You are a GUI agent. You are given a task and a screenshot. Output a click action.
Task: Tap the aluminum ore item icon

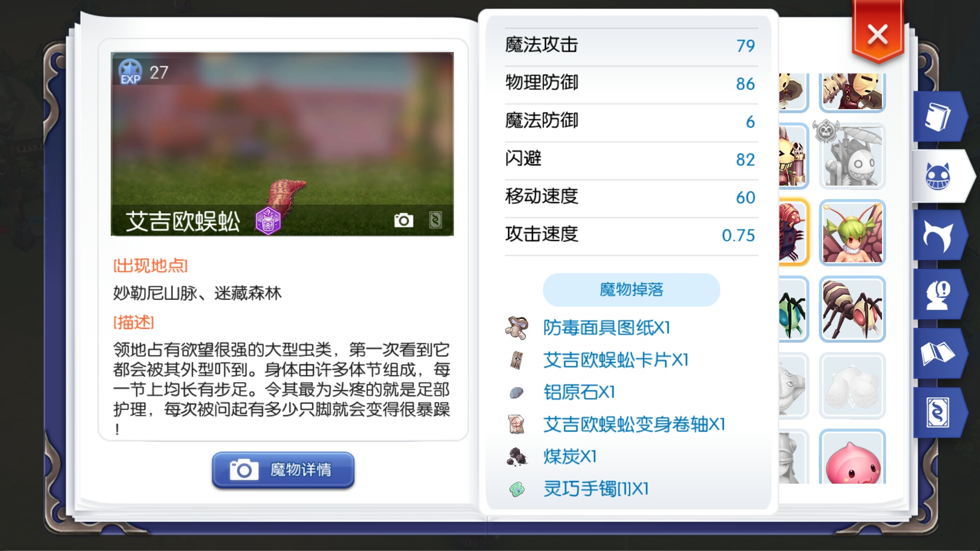[x=517, y=392]
